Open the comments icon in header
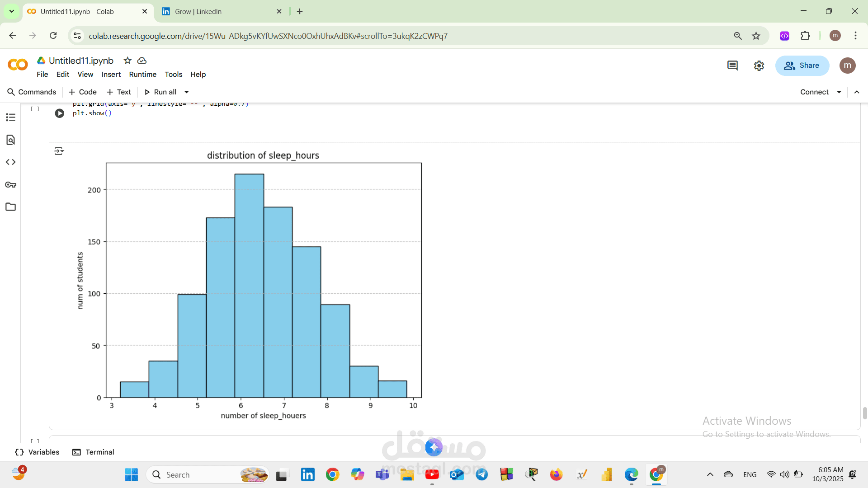The width and height of the screenshot is (868, 488). pyautogui.click(x=732, y=66)
